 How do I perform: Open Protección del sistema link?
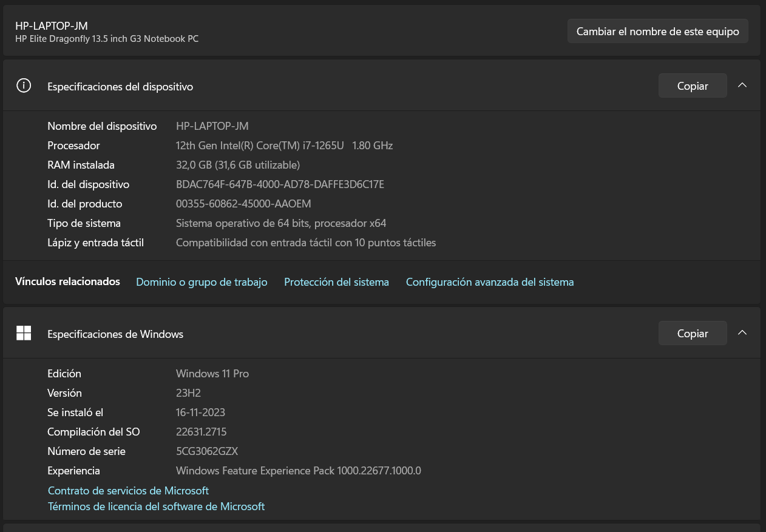pos(336,282)
